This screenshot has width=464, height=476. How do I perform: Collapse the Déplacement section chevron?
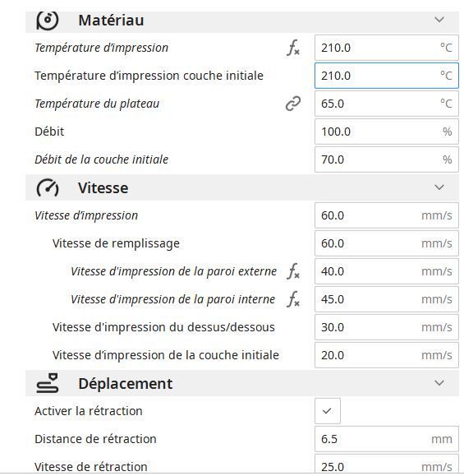439,383
